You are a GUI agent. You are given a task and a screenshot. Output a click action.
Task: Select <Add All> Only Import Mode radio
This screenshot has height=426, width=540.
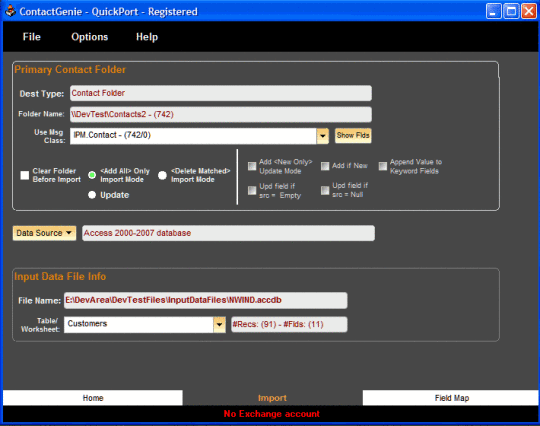click(92, 175)
